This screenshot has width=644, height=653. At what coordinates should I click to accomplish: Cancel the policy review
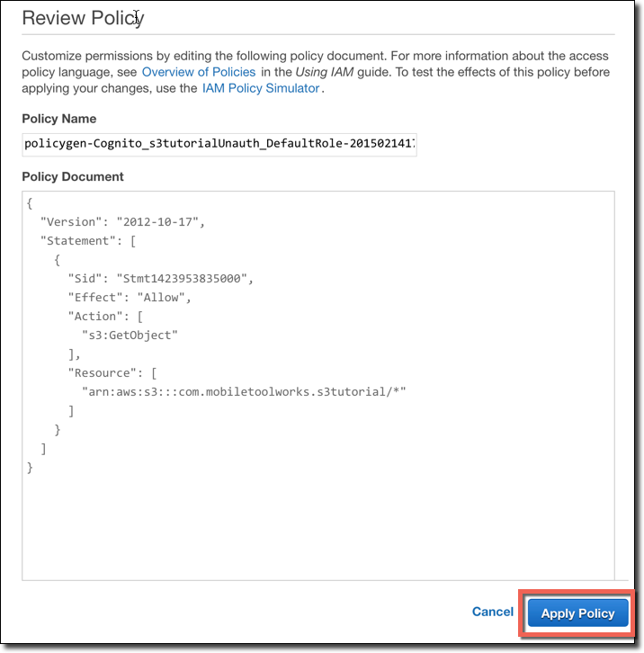click(x=492, y=612)
